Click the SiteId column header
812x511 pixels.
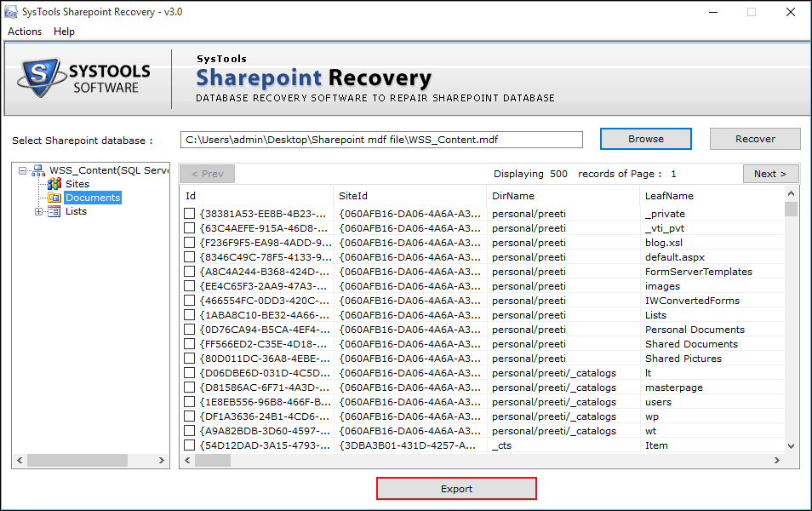(x=409, y=196)
